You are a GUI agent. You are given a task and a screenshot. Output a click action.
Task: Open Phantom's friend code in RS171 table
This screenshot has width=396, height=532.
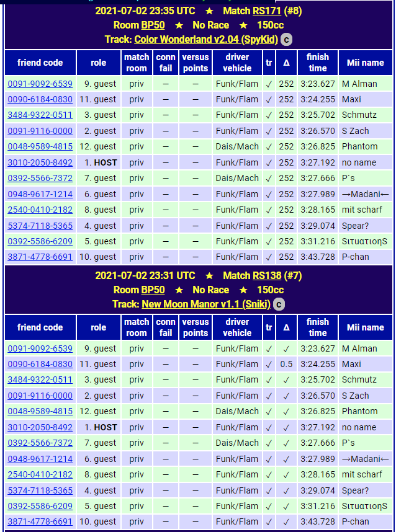40,146
